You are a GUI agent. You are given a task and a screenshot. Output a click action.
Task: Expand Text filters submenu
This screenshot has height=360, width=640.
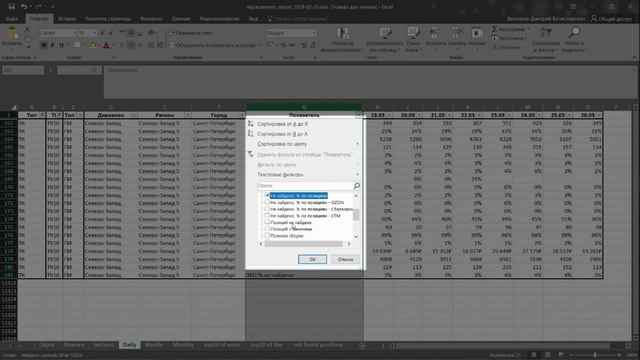point(304,175)
